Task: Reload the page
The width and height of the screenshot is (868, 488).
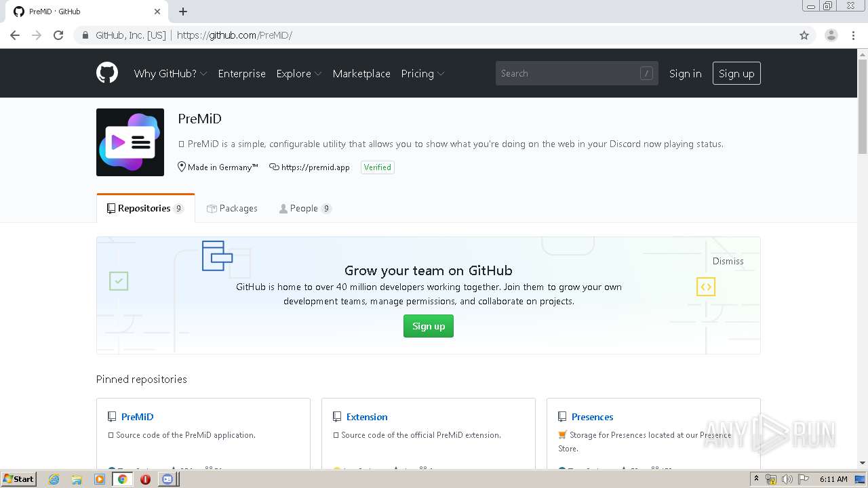Action: [x=58, y=35]
